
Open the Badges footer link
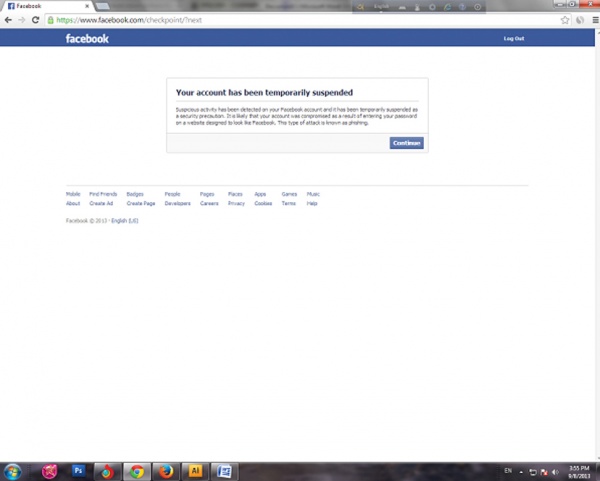click(x=135, y=194)
